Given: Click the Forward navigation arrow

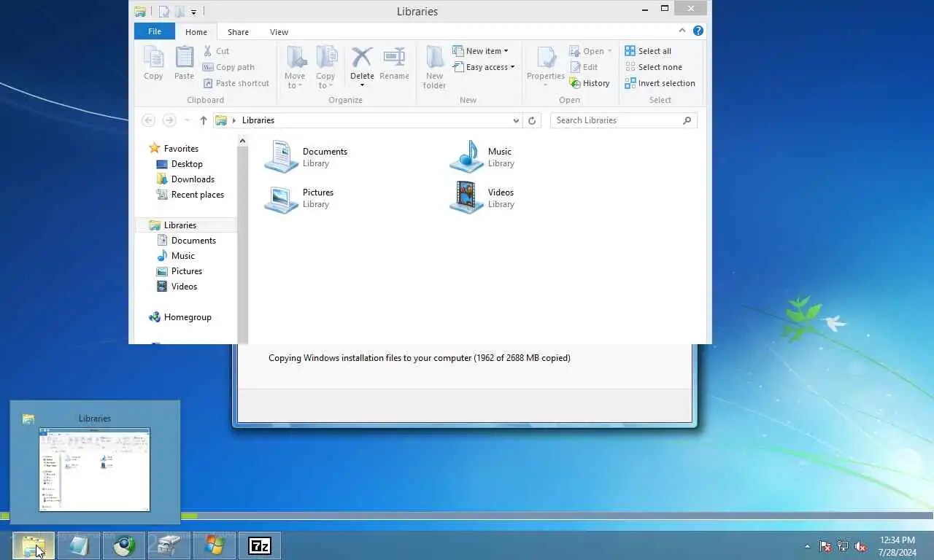Looking at the screenshot, I should 169,120.
